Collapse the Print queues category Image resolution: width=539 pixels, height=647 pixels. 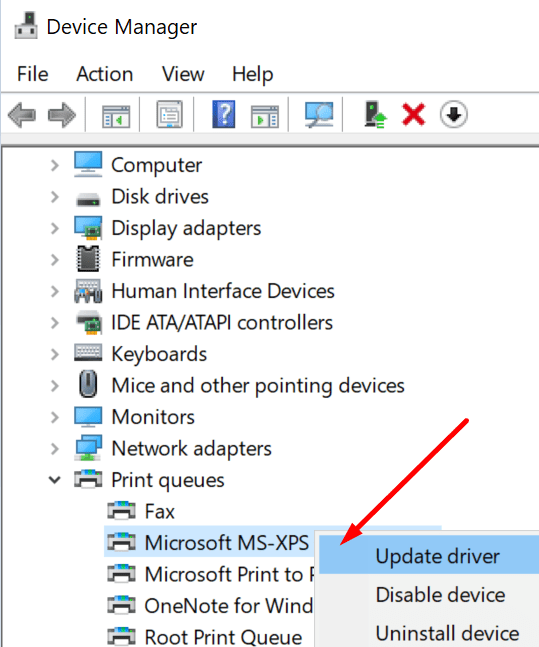(x=54, y=480)
